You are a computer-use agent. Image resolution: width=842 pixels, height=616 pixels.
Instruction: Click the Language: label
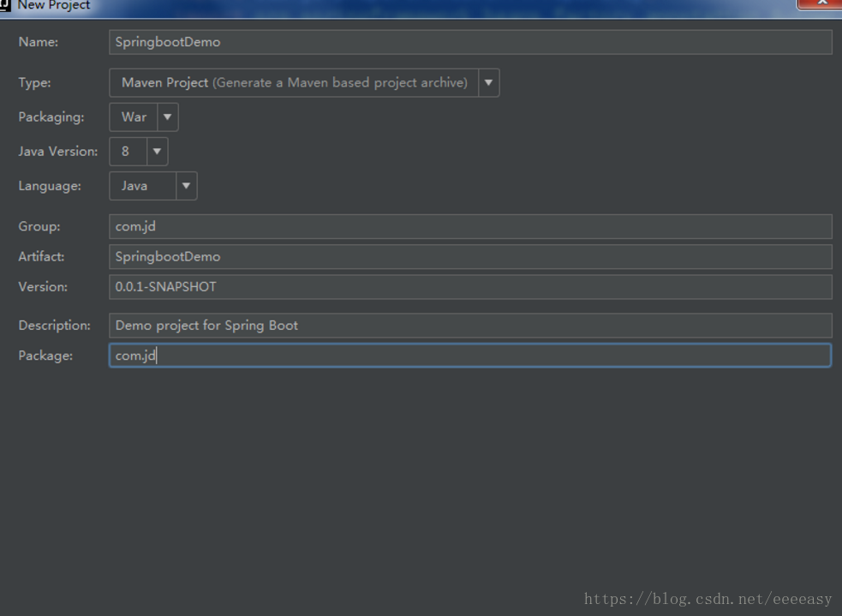[50, 186]
